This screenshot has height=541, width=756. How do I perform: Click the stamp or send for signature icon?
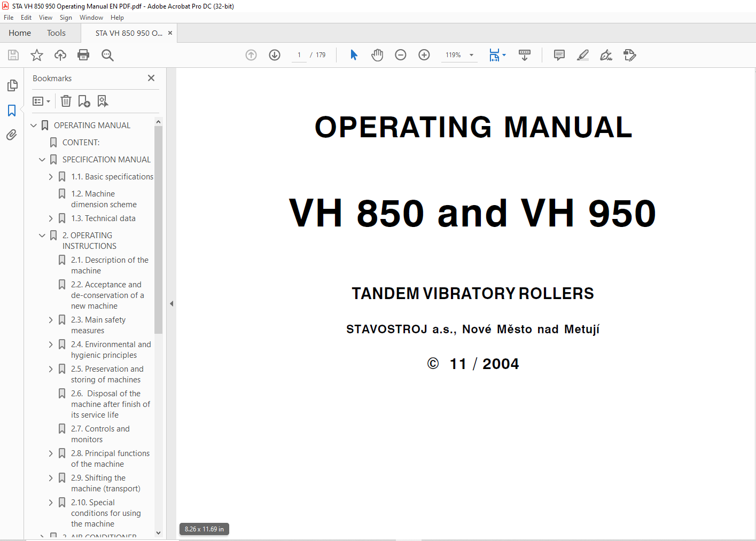[630, 55]
